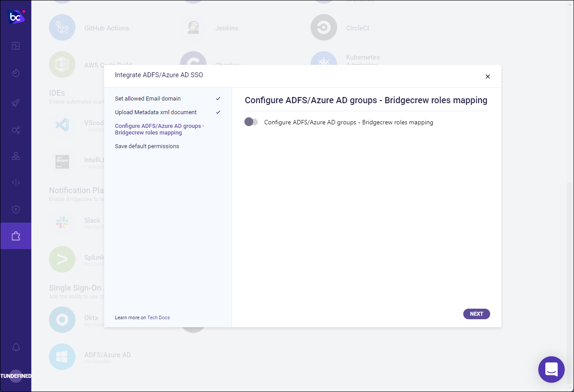The image size is (574, 392).
Task: Select the puzzle piece integrations icon
Action: (x=16, y=236)
